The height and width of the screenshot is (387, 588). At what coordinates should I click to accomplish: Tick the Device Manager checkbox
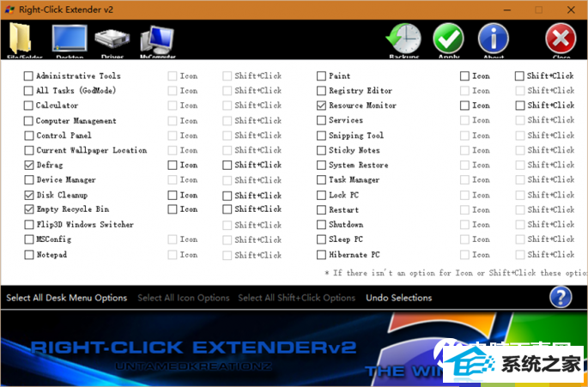29,180
